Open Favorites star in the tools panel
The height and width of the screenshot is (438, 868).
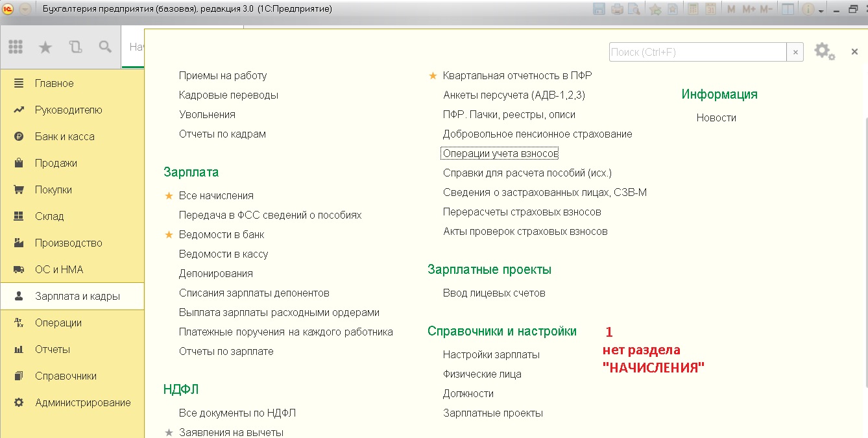(x=45, y=47)
